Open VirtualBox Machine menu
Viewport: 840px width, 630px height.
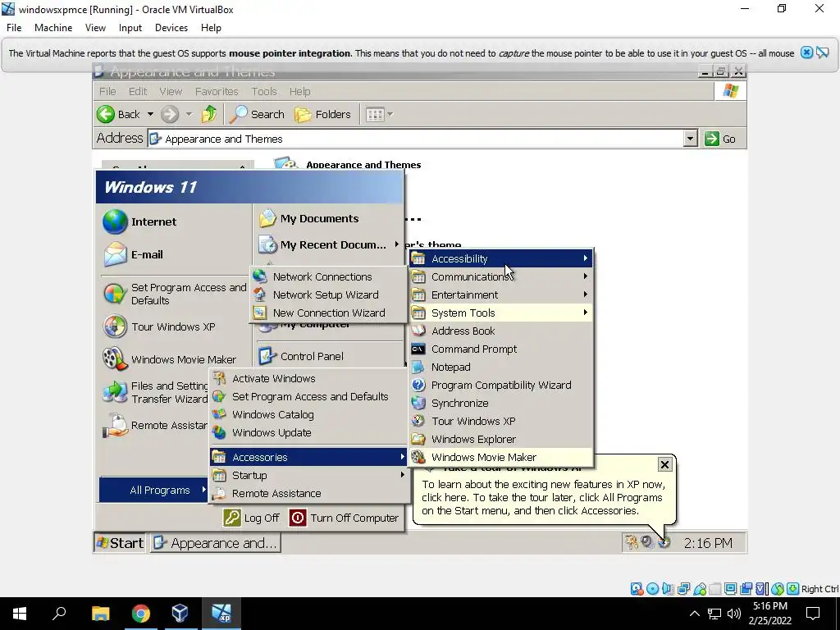[x=53, y=27]
